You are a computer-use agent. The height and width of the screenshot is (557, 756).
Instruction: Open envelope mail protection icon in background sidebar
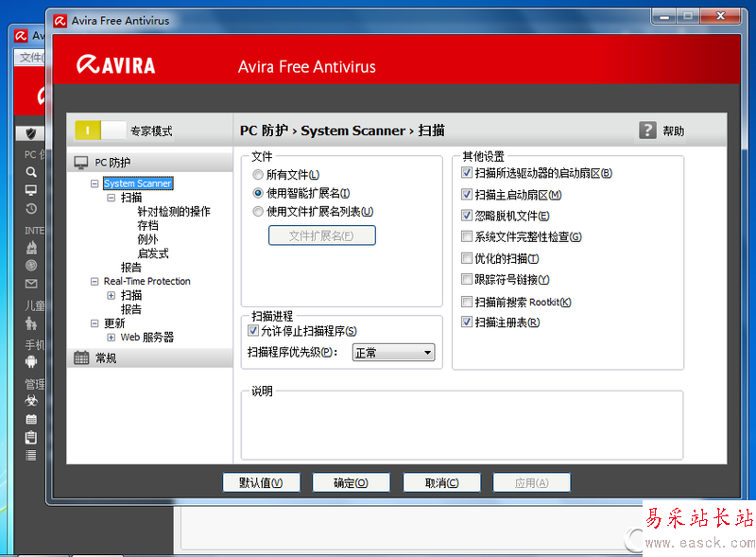pos(31,284)
